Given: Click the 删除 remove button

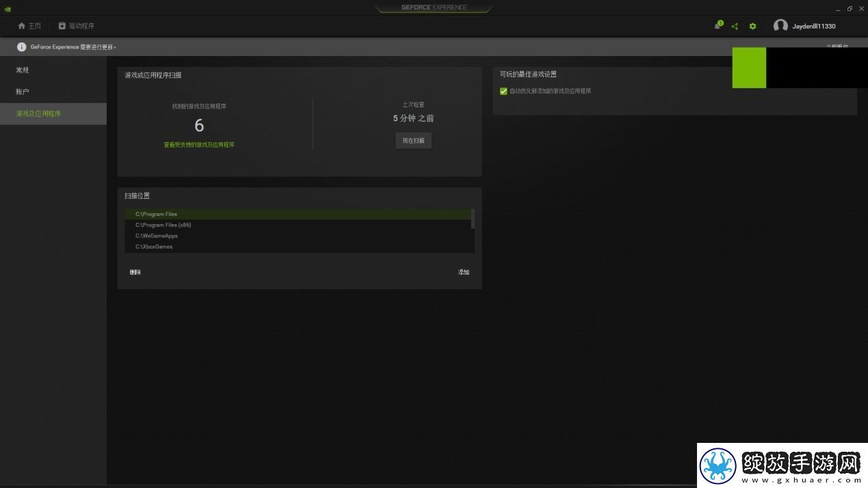Looking at the screenshot, I should 135,272.
